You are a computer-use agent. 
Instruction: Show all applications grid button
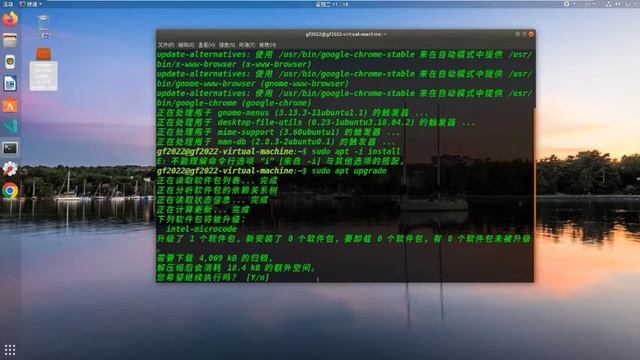tap(10, 350)
